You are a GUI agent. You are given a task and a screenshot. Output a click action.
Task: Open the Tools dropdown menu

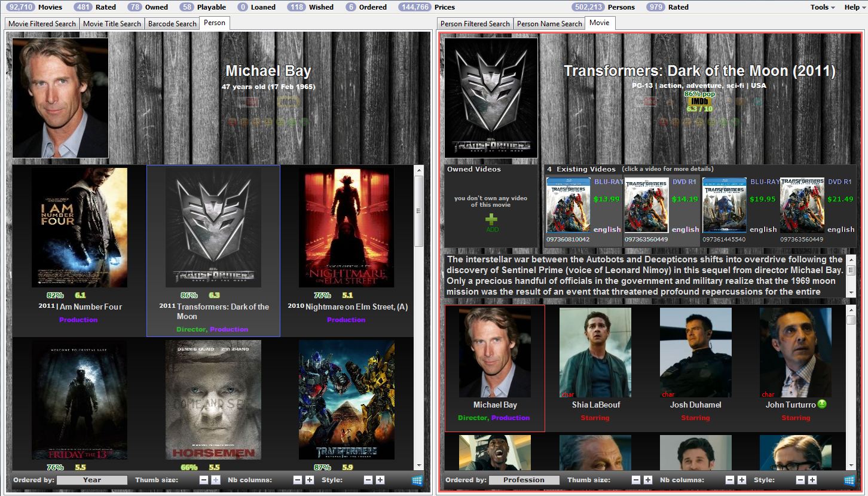823,7
